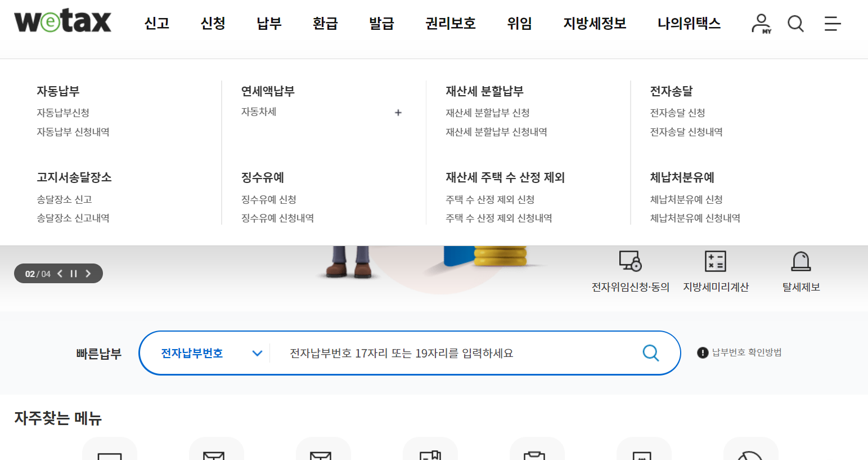868x460 pixels.
Task: Open the 위임 menu
Action: (519, 23)
